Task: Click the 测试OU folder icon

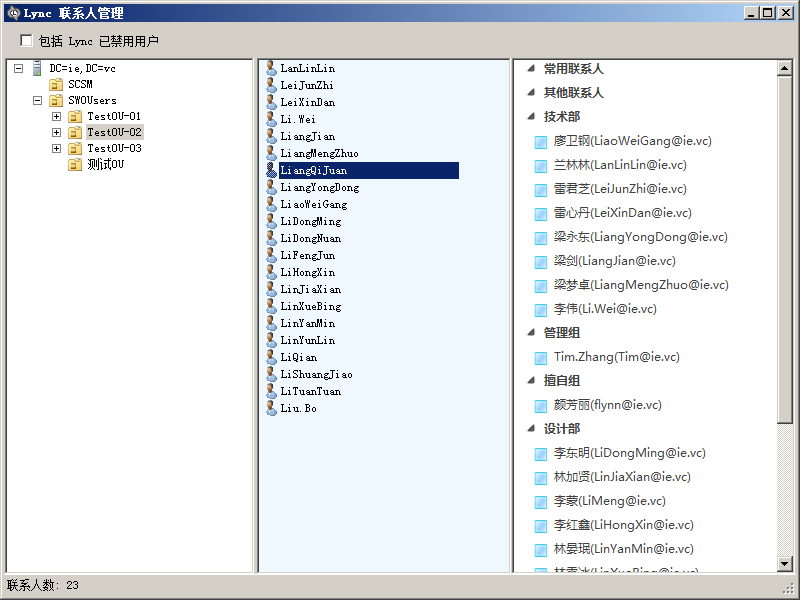Action: click(x=75, y=164)
